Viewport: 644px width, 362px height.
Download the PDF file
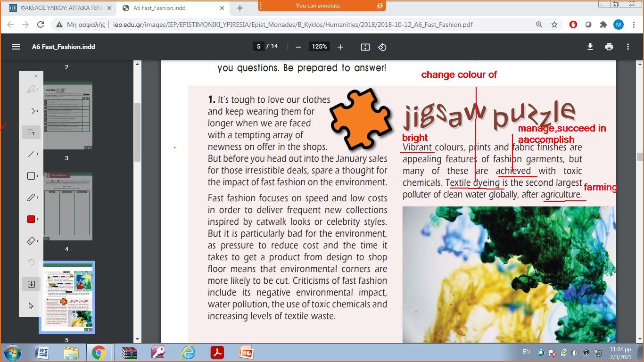coord(590,47)
